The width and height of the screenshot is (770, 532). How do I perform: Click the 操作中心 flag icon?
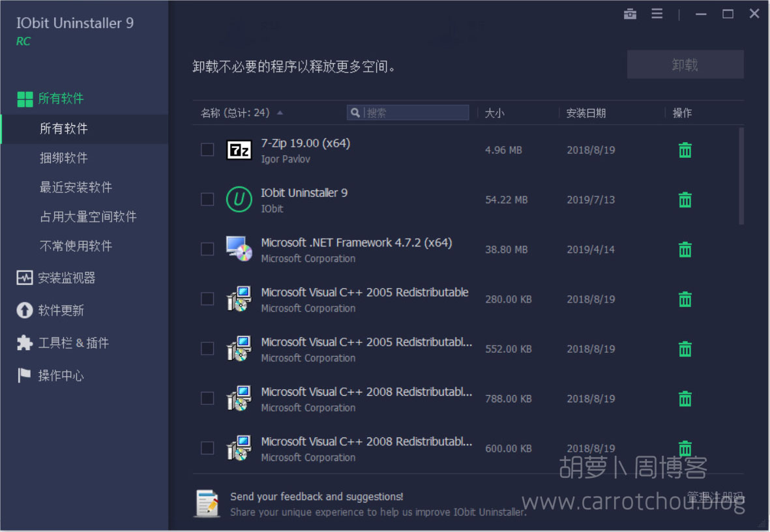click(x=23, y=376)
